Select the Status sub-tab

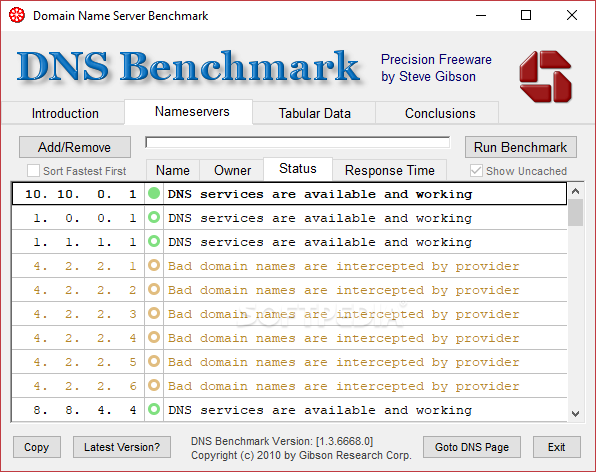point(298,169)
